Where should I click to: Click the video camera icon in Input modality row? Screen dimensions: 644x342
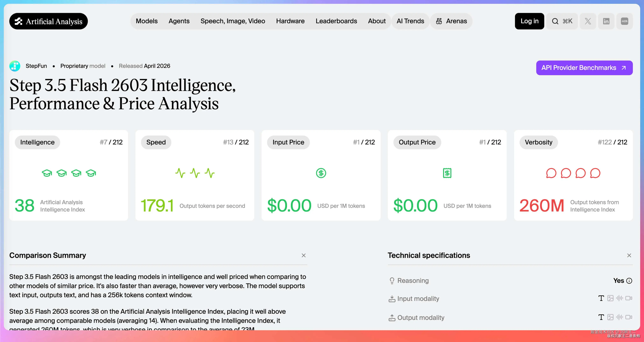point(629,298)
